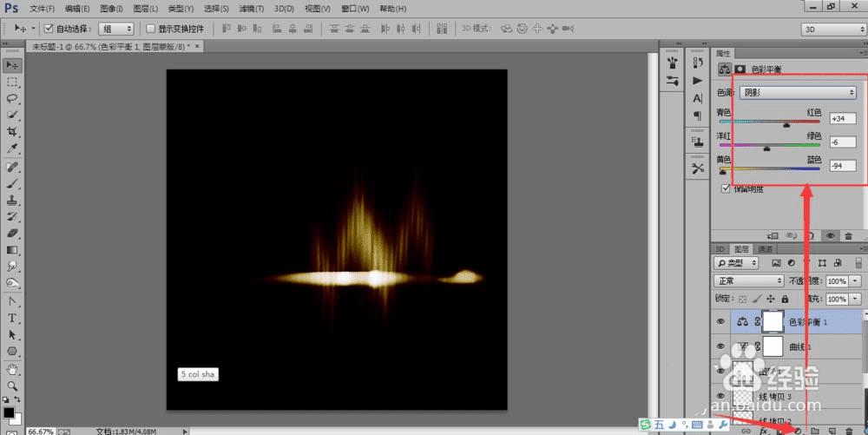Select the History Brush tool
Screen dimensions: 868x435
pos(11,216)
